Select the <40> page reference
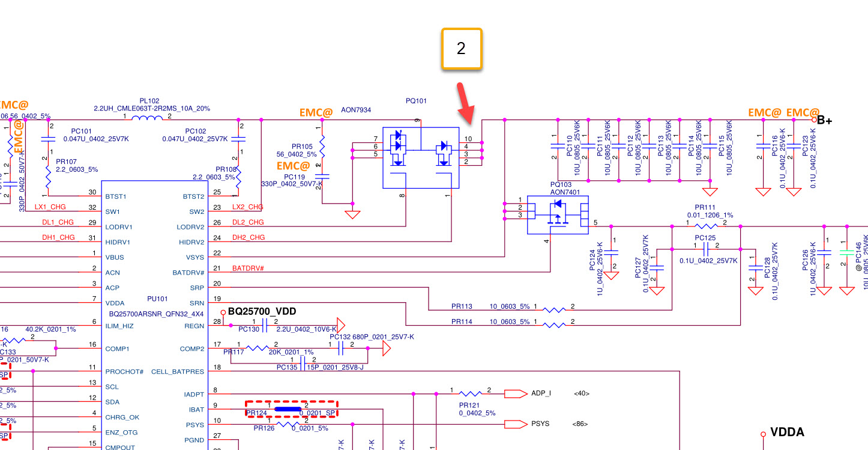Image resolution: width=868 pixels, height=450 pixels. pyautogui.click(x=581, y=394)
